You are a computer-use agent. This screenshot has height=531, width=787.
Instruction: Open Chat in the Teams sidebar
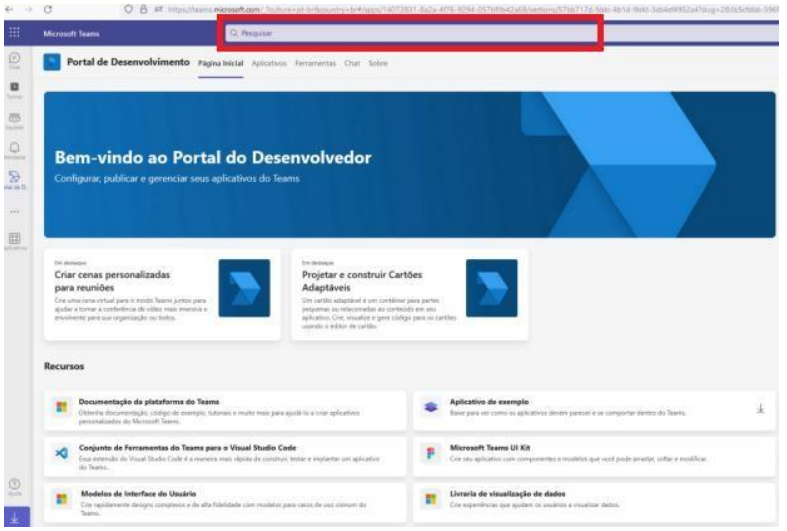click(x=14, y=63)
